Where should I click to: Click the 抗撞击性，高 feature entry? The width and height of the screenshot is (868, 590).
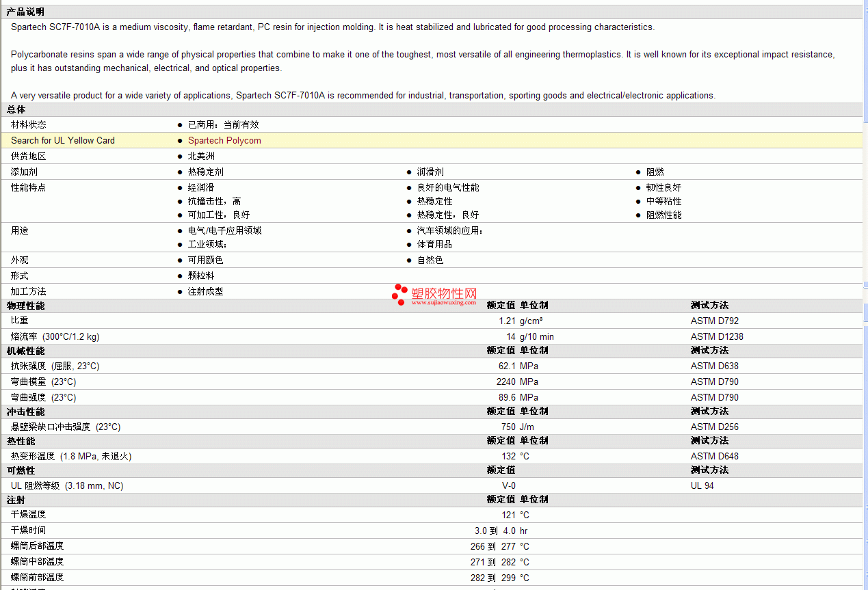[x=215, y=201]
